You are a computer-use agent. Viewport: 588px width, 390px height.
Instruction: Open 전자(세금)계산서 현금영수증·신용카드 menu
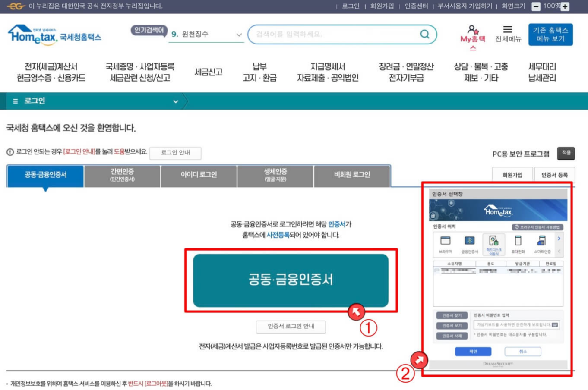click(51, 72)
